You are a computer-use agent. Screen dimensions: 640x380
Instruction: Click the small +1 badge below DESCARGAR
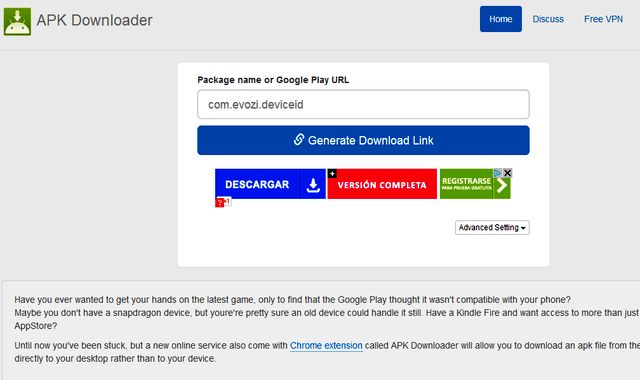click(228, 201)
